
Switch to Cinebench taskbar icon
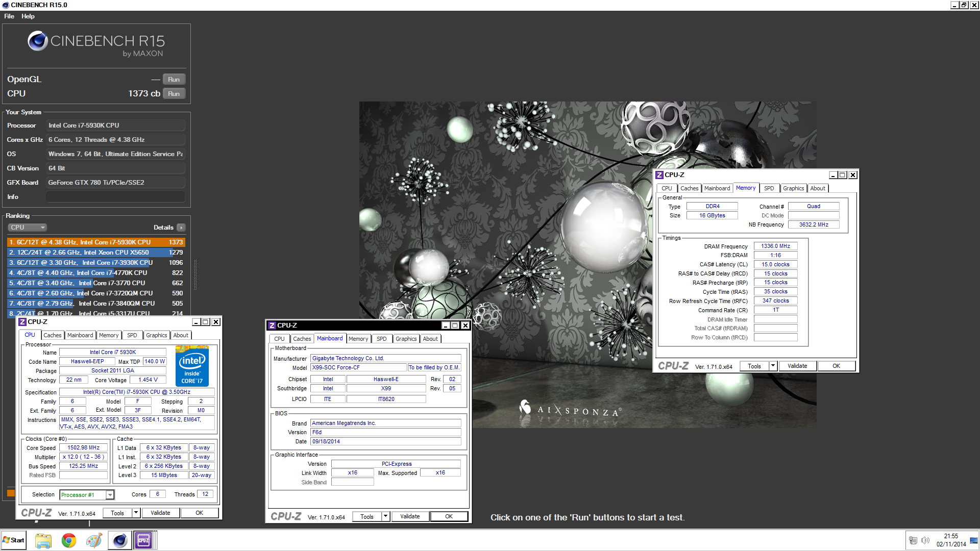(x=119, y=541)
